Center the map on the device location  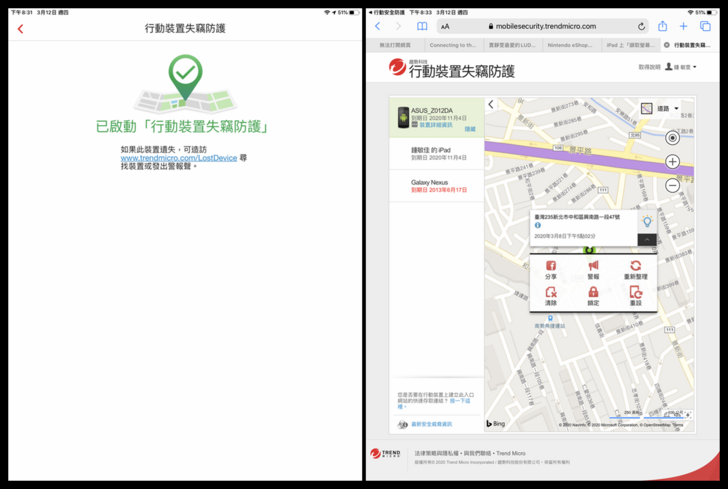point(673,138)
